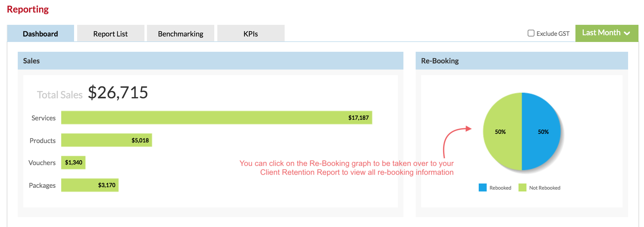Click the Not Rebooked legend label

545,188
